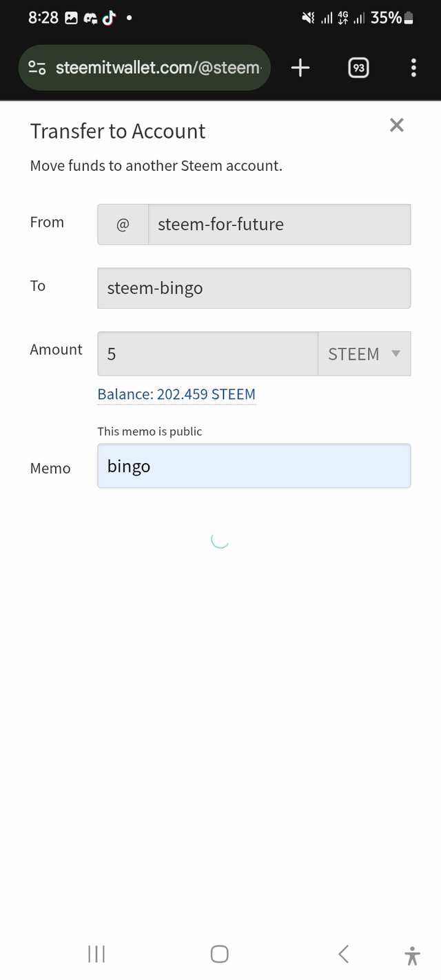Tap the @ prefix in From field

pos(123,224)
